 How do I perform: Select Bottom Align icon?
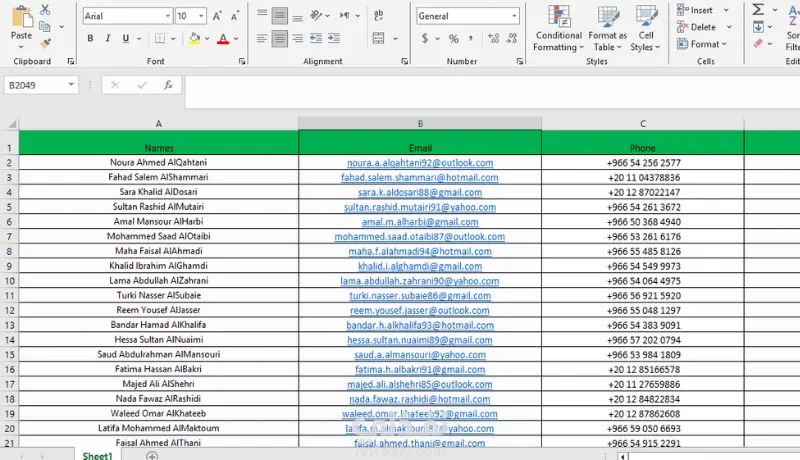(297, 16)
